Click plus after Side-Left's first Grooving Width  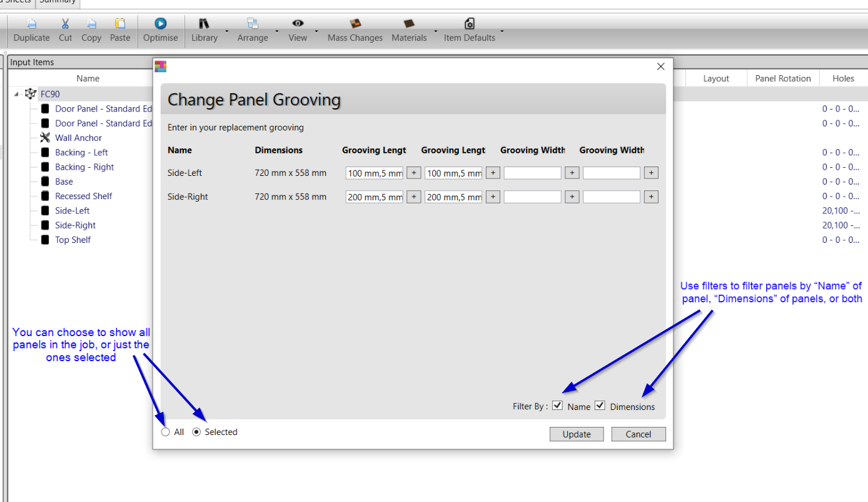click(x=572, y=173)
